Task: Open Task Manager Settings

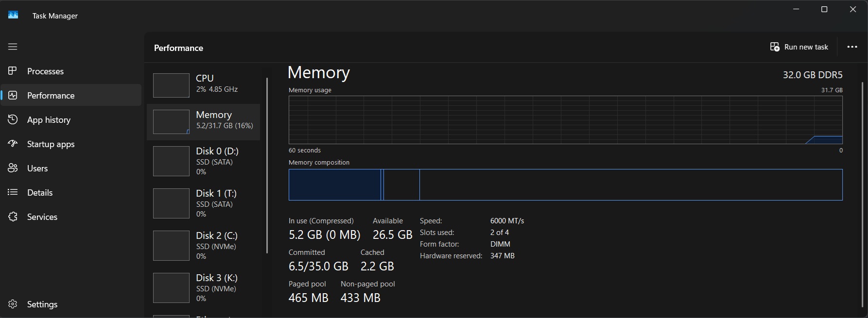Action: 71,304
